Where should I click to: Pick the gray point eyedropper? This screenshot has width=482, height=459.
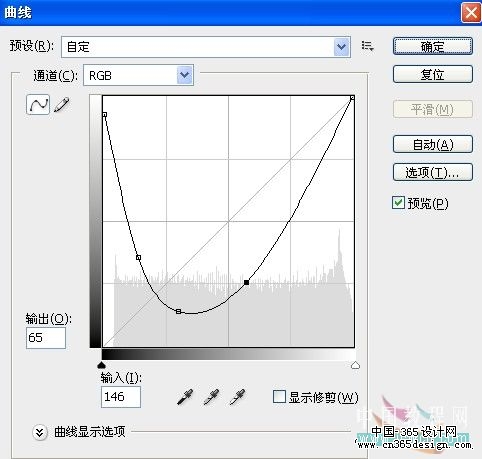coord(211,397)
